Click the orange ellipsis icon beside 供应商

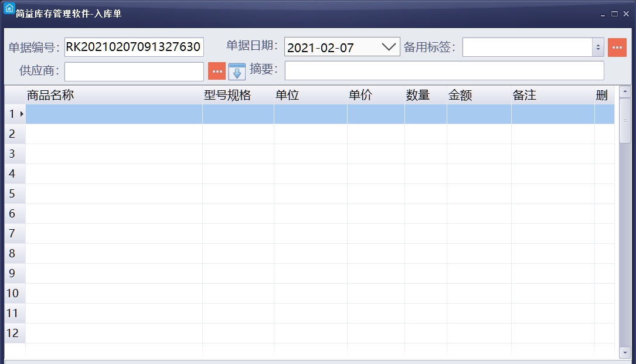[x=217, y=71]
